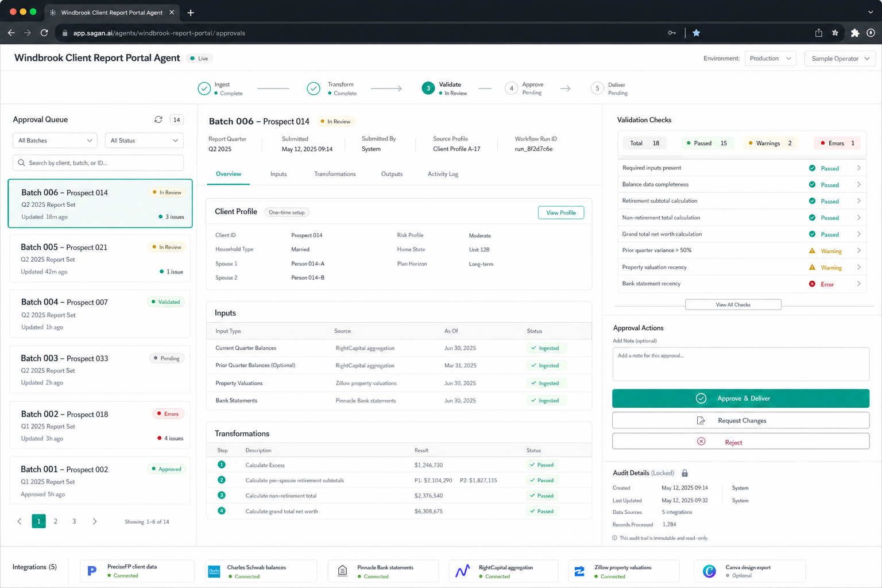Click the approval note text area

click(741, 364)
